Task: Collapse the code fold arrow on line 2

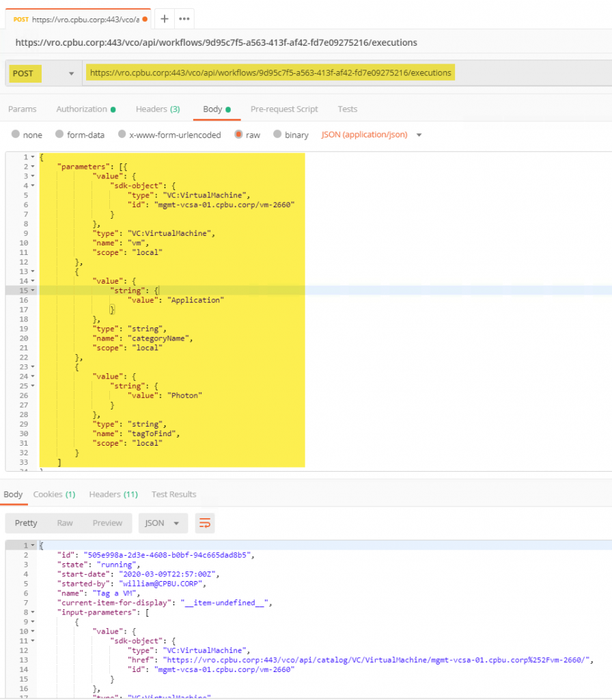Action: (x=33, y=167)
